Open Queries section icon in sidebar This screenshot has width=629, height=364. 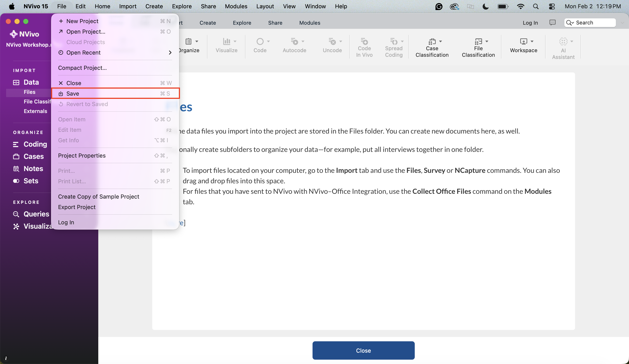click(16, 214)
